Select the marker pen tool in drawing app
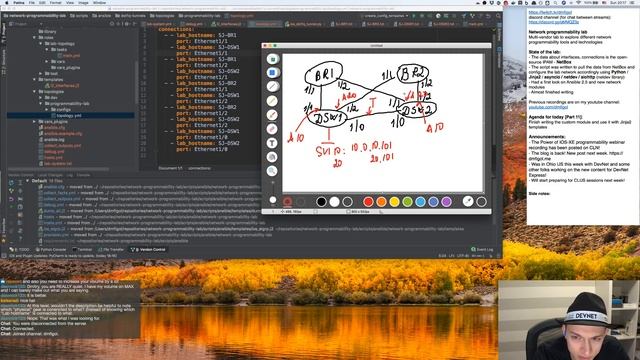This screenshot has width=640, height=360. [273, 101]
